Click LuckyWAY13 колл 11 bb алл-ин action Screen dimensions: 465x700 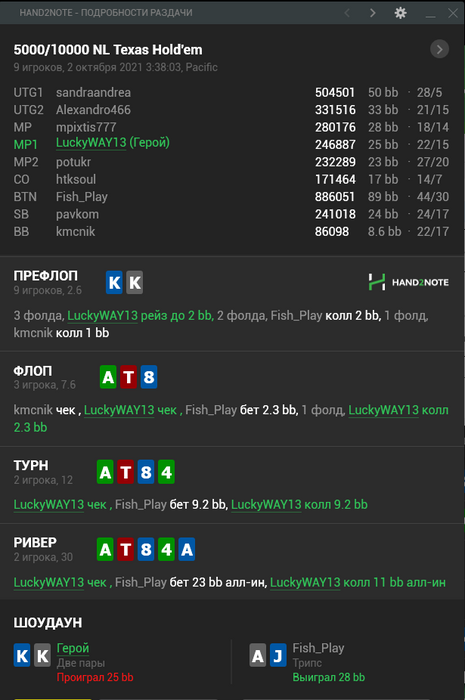tap(358, 582)
